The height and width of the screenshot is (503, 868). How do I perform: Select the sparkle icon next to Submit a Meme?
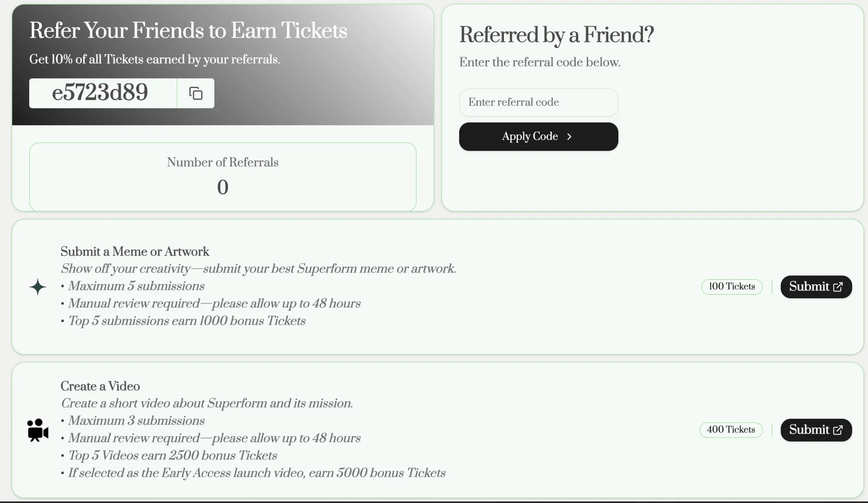37,287
